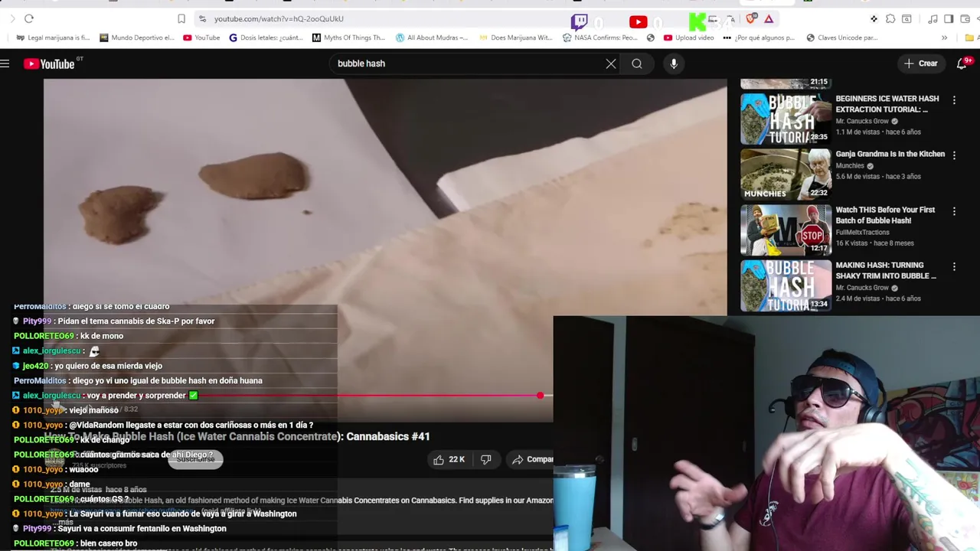Toggle the browser sidebar panel icon

tap(949, 19)
